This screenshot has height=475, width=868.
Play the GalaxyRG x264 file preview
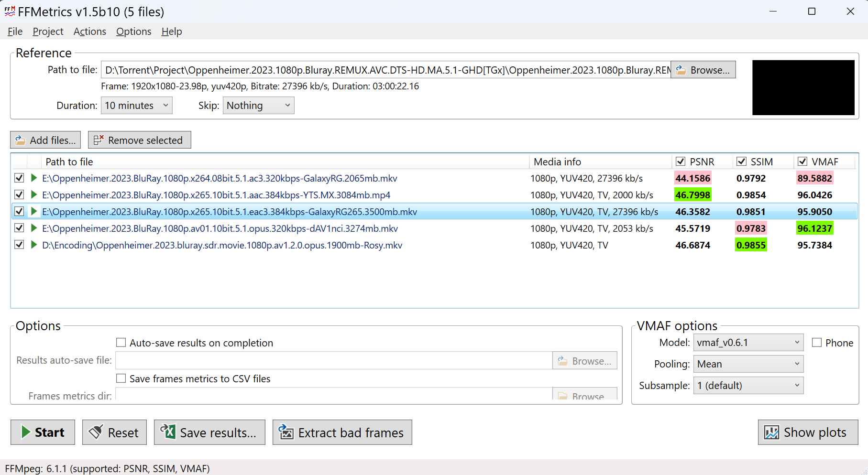pos(33,178)
